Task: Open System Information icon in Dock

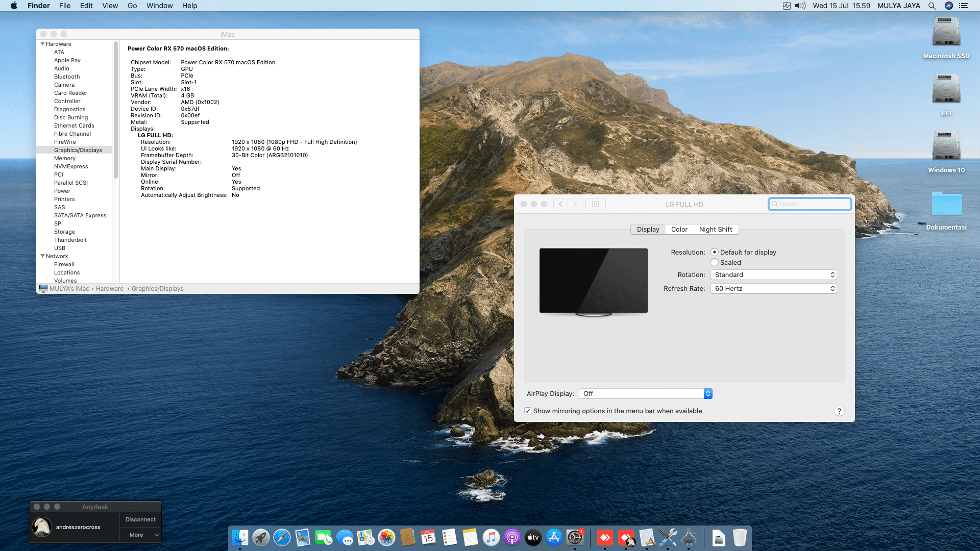Action: click(689, 537)
